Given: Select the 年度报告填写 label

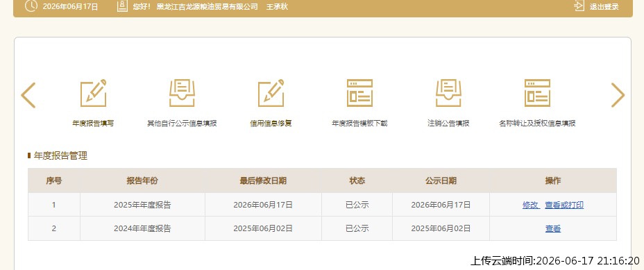Looking at the screenshot, I should (93, 124).
